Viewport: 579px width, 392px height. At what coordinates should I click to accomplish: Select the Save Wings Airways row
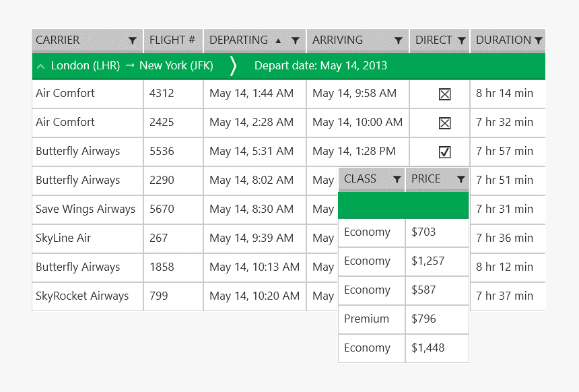point(86,209)
